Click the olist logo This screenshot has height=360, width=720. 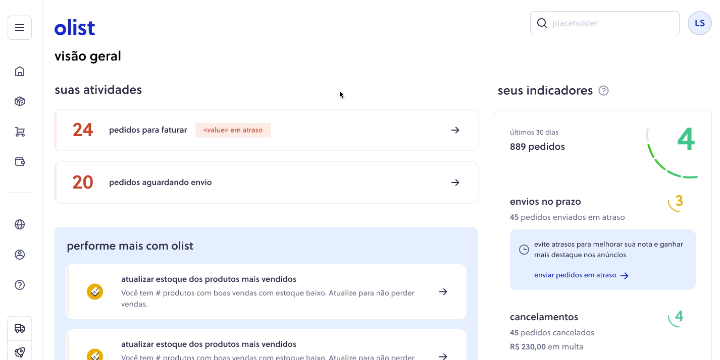(x=75, y=28)
